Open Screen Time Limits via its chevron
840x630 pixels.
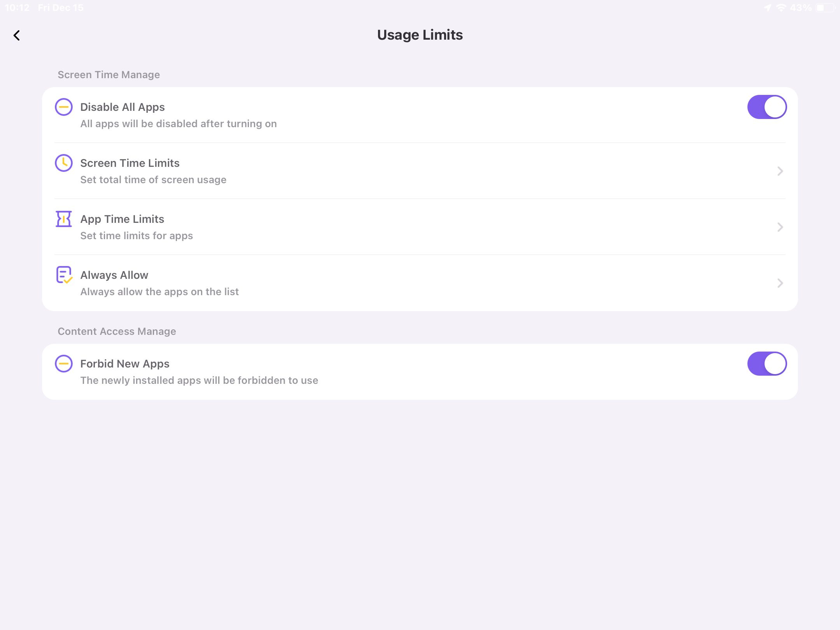click(x=780, y=171)
